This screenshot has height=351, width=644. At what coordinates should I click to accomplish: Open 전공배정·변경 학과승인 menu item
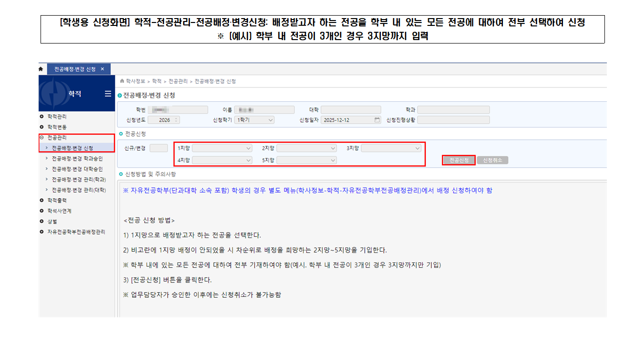pos(77,158)
